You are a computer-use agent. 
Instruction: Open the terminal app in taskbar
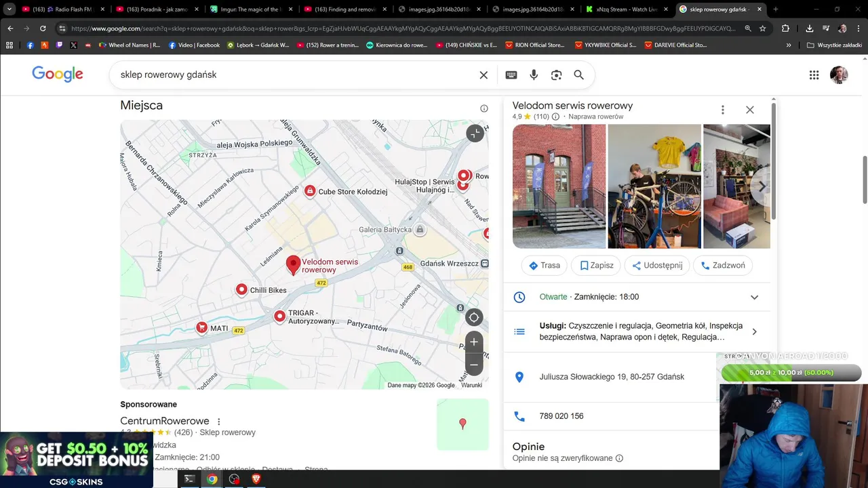(190, 479)
